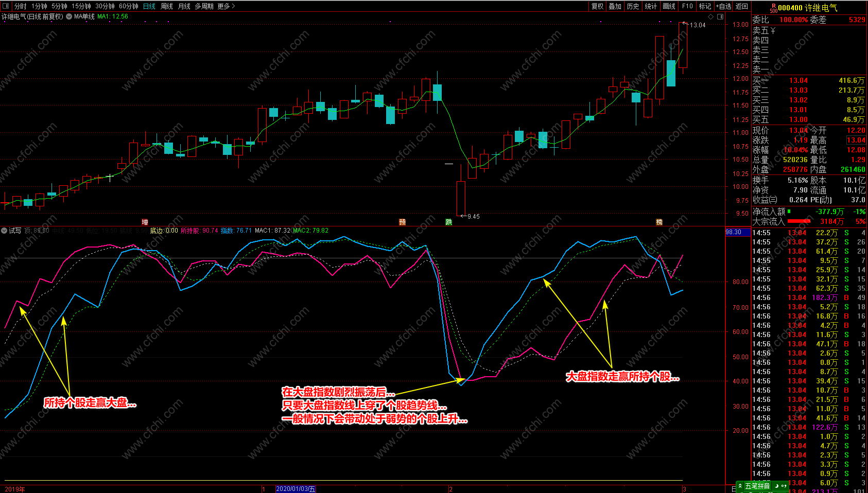
Task: Select the 5分钟 period tab
Action: [59, 6]
